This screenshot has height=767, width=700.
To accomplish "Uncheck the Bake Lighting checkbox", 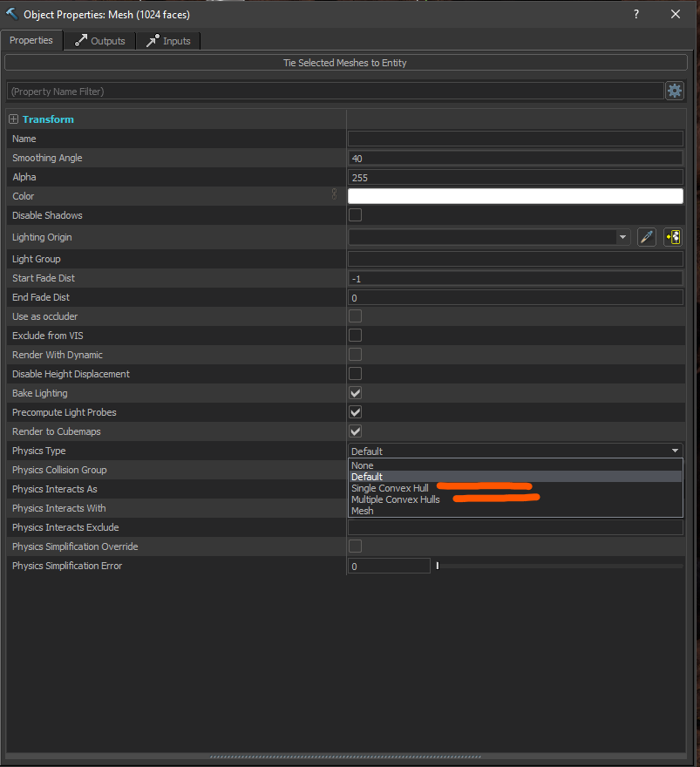I will click(x=356, y=393).
